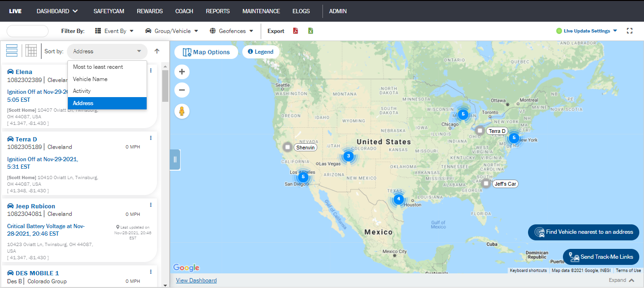Export vehicle list as PDF

(296, 31)
